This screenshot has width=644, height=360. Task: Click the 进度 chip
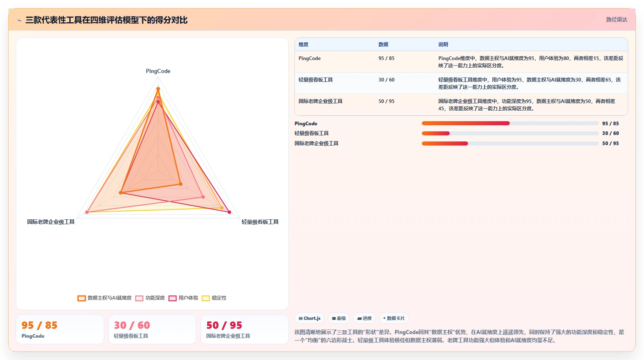[x=365, y=318]
